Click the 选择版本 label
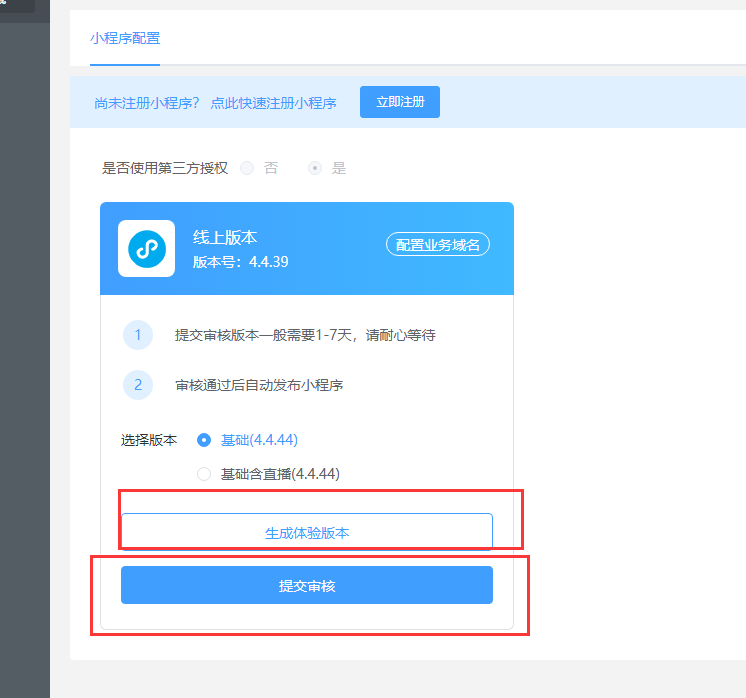 [149, 440]
